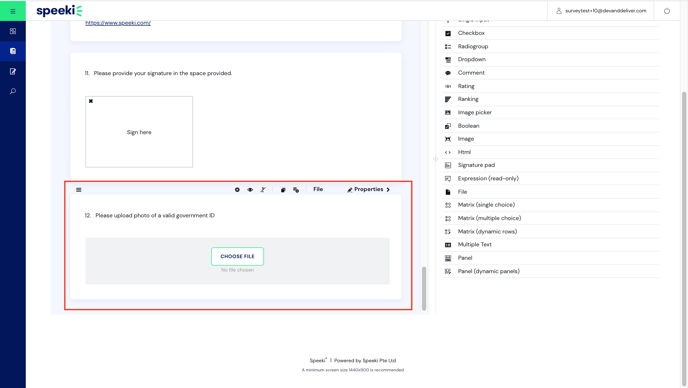The height and width of the screenshot is (388, 688).
Task: Duplicate question 12 with the copy icon
Action: pyautogui.click(x=283, y=190)
